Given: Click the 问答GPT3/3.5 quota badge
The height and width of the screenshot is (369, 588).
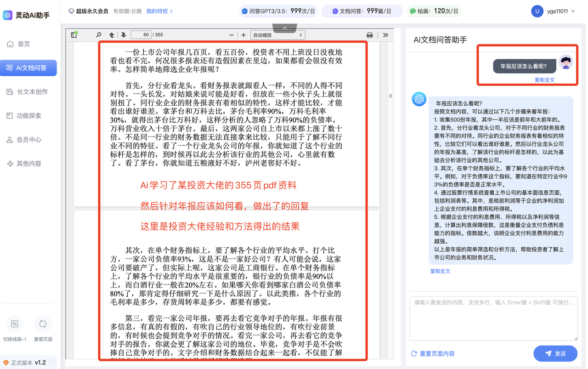Looking at the screenshot, I should (278, 11).
